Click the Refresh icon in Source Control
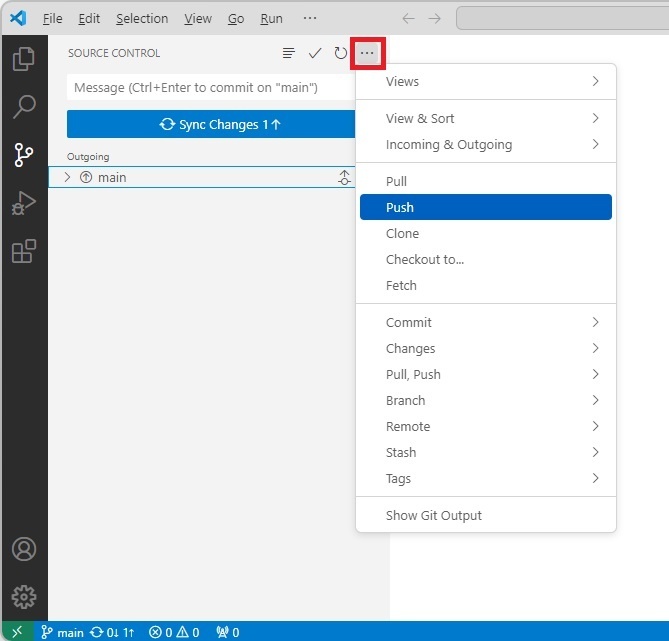This screenshot has width=669, height=641. [x=340, y=53]
